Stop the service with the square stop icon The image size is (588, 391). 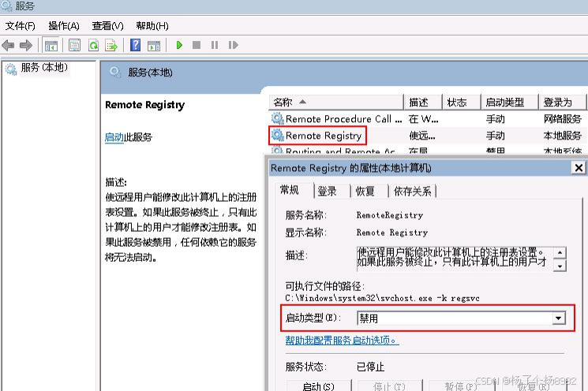196,45
